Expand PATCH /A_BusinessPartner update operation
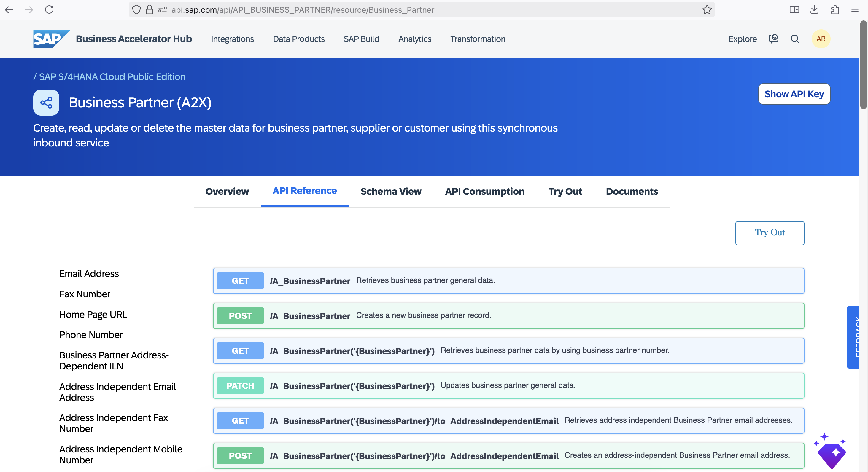The height and width of the screenshot is (472, 868). tap(508, 386)
